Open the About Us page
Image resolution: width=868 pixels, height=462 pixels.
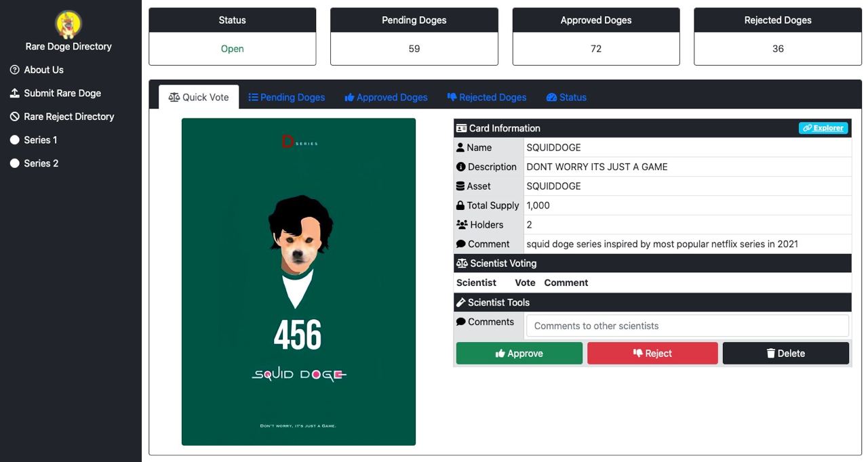(43, 70)
